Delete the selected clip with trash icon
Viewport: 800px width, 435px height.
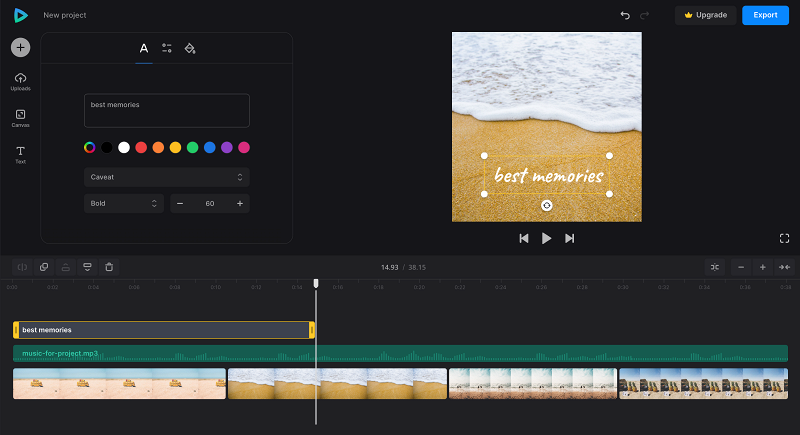pyautogui.click(x=109, y=267)
